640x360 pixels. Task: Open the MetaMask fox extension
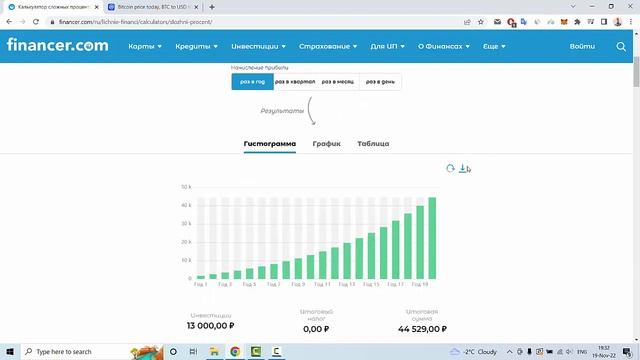click(x=564, y=22)
